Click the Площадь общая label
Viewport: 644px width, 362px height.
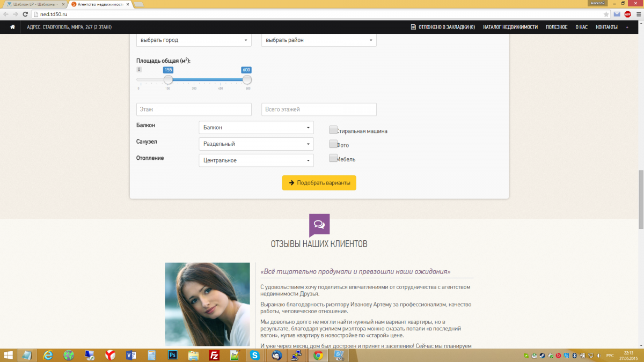164,61
